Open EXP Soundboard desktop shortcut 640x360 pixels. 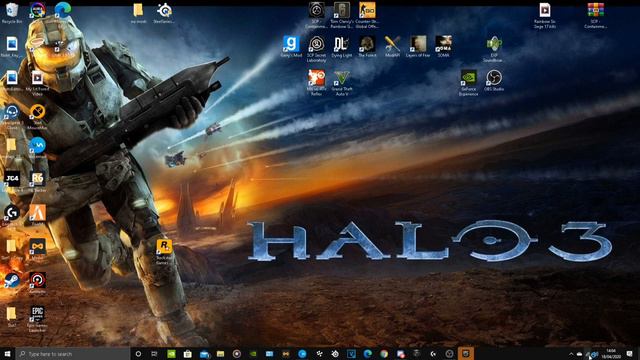494,49
